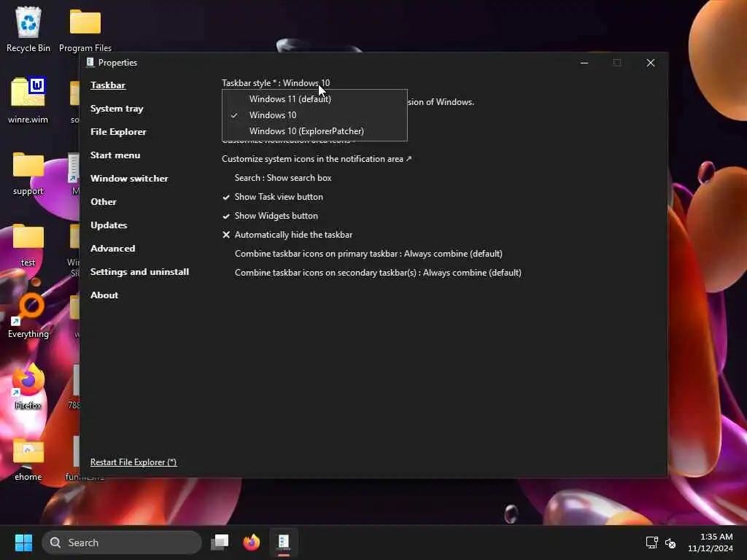
Task: Switch to the Other section
Action: coord(104,202)
